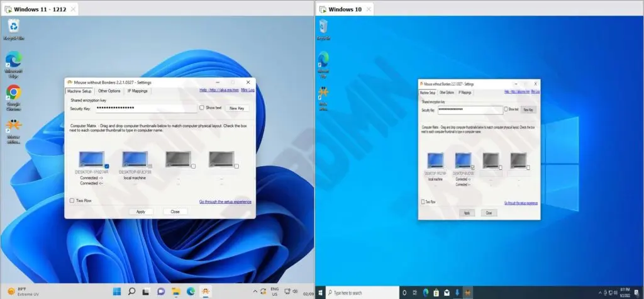Focus the Security Key field in the Windows 11 dialog
Screen dimensions: 644x299
pyautogui.click(x=146, y=108)
